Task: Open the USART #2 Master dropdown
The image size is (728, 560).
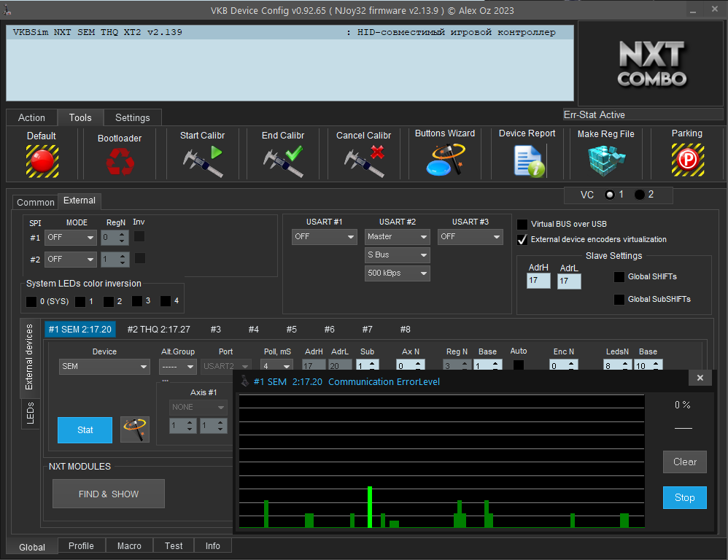Action: coord(398,237)
